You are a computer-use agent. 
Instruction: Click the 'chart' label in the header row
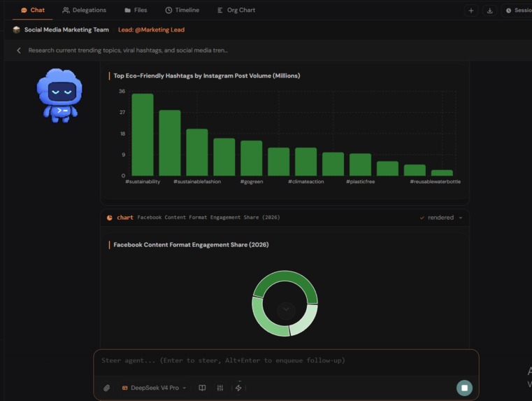pos(125,218)
